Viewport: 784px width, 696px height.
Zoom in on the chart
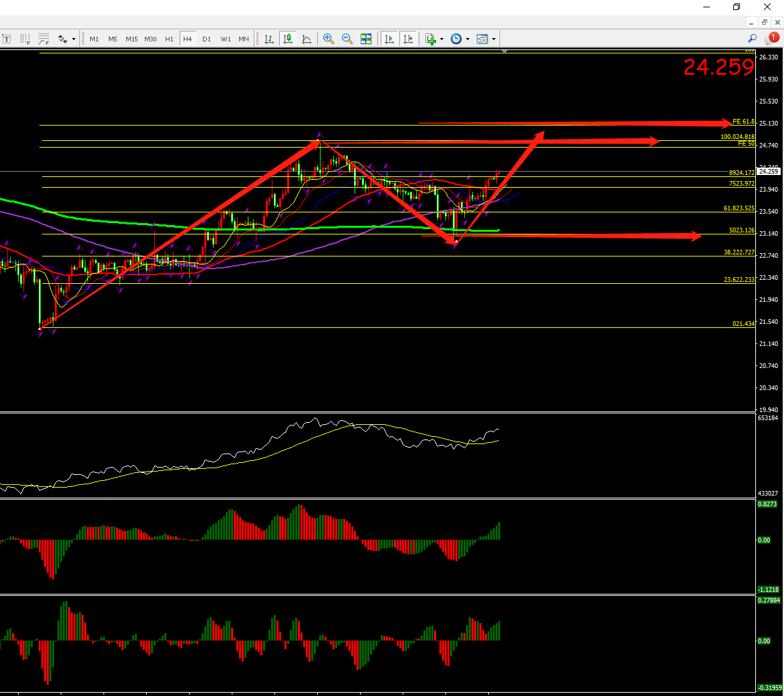tap(328, 39)
